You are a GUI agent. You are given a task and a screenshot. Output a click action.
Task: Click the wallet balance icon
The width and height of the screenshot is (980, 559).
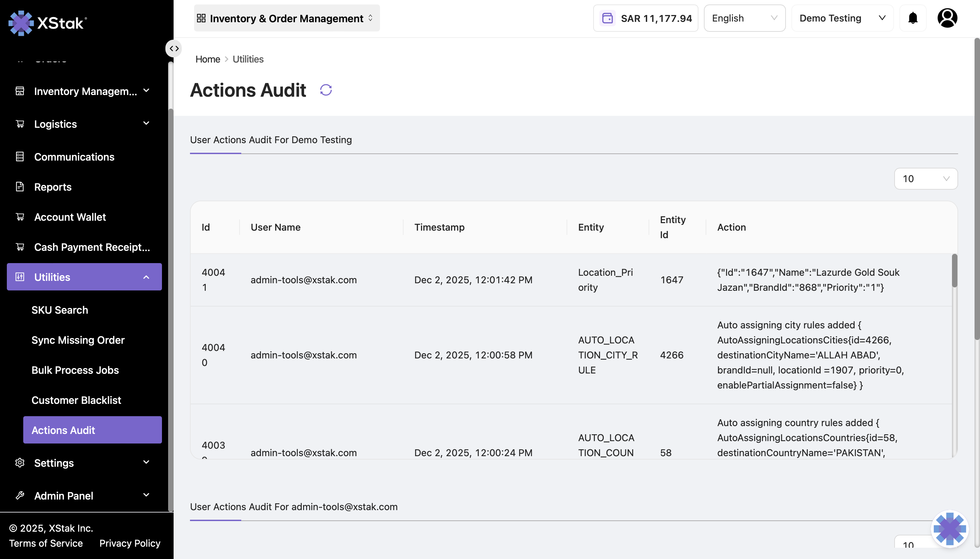pos(607,18)
